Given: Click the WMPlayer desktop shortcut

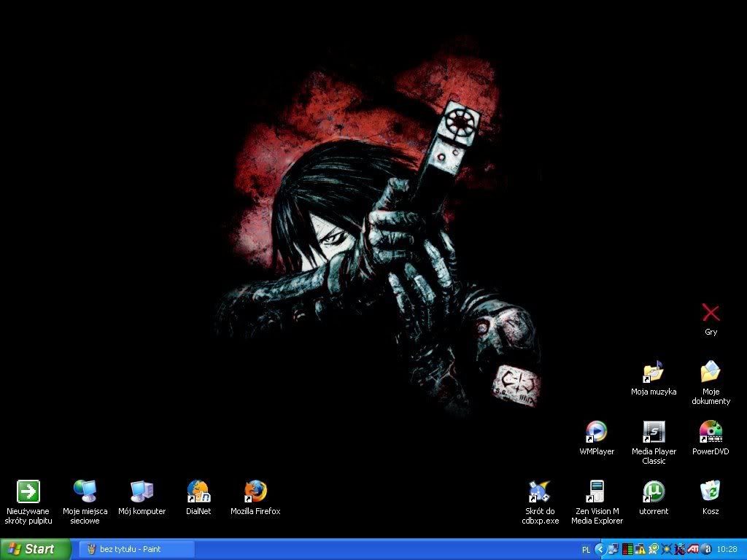Looking at the screenshot, I should tap(597, 432).
